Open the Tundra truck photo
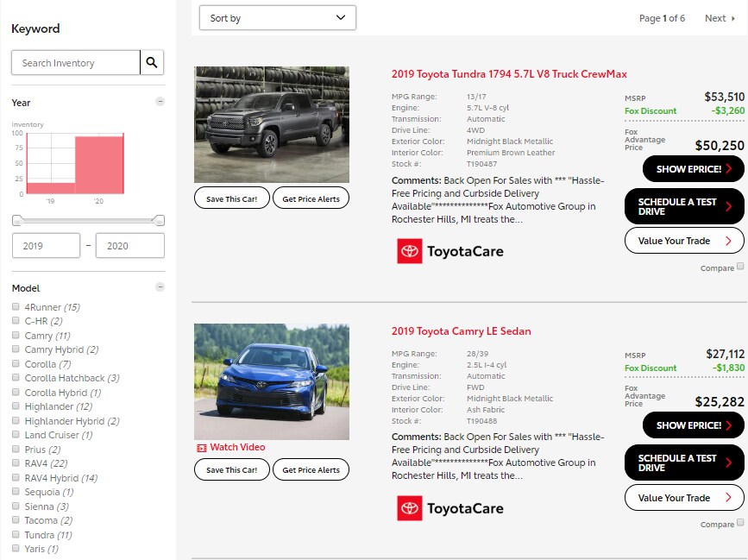The height and width of the screenshot is (560, 748). (272, 124)
